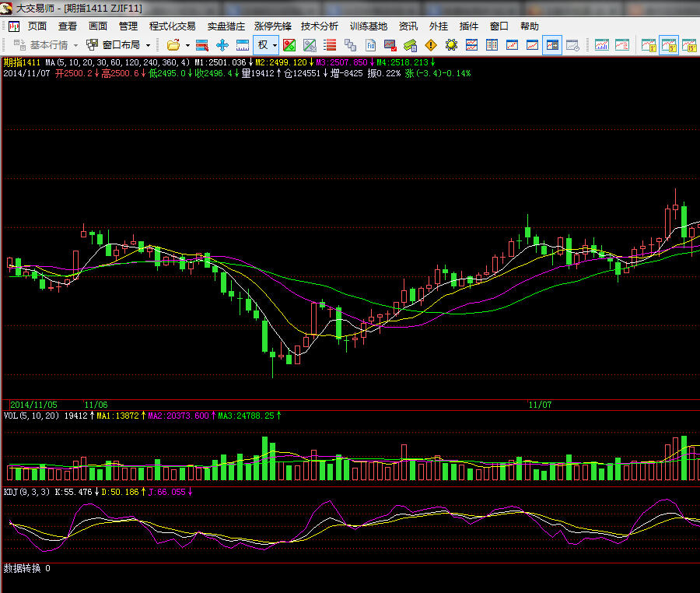Expand the arrow beside the folder icon
The image size is (700, 593).
[187, 45]
